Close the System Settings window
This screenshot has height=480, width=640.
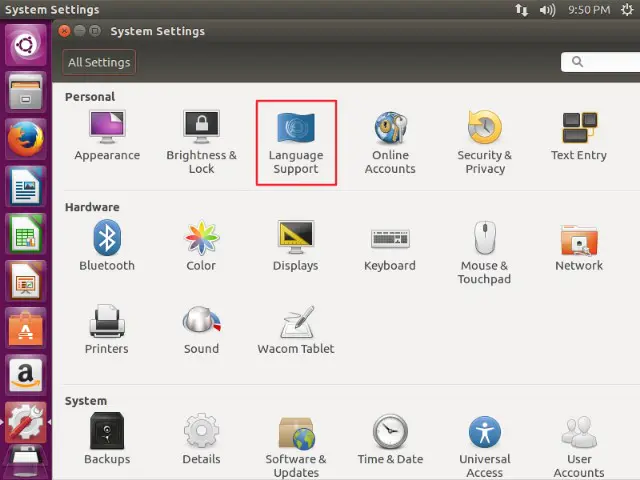click(64, 31)
